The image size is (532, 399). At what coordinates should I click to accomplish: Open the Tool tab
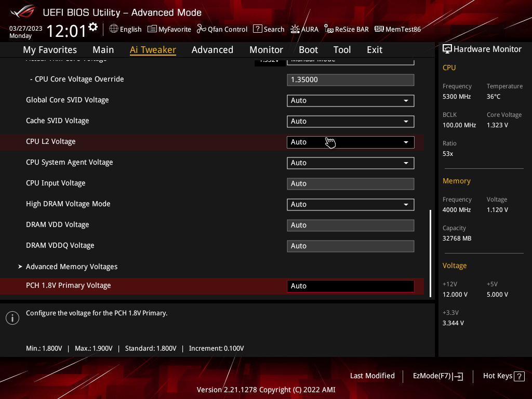click(342, 50)
